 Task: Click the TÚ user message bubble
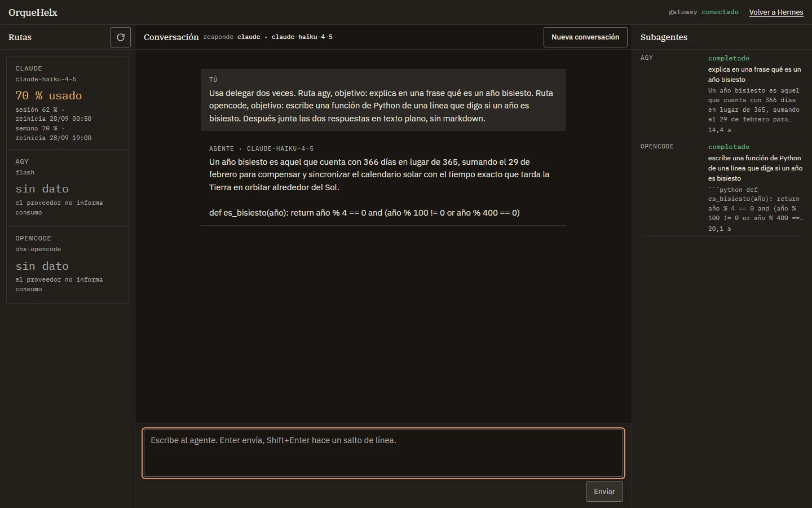383,100
